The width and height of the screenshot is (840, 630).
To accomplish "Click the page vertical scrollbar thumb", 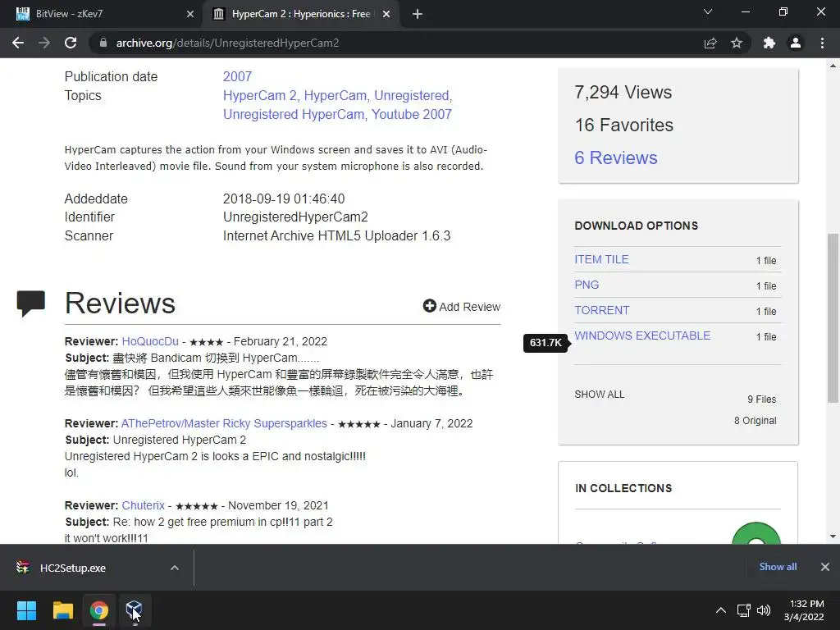I will [x=833, y=317].
